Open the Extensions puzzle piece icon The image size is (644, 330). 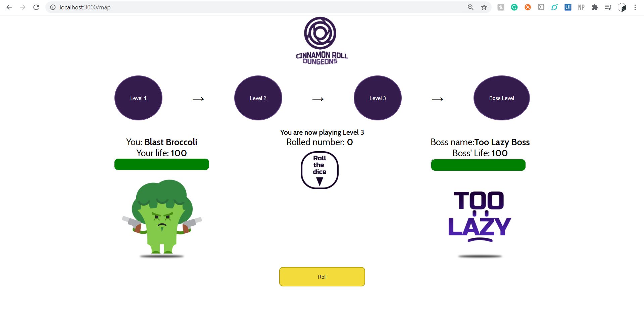595,7
